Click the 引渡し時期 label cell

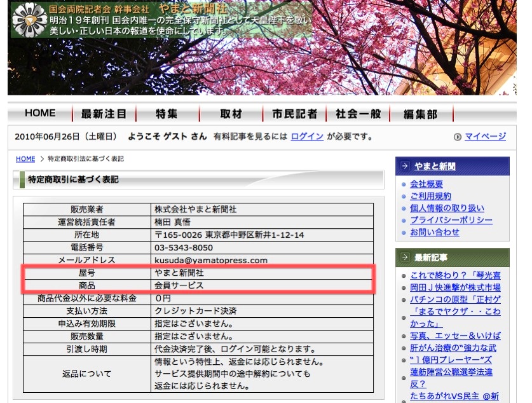click(x=87, y=349)
